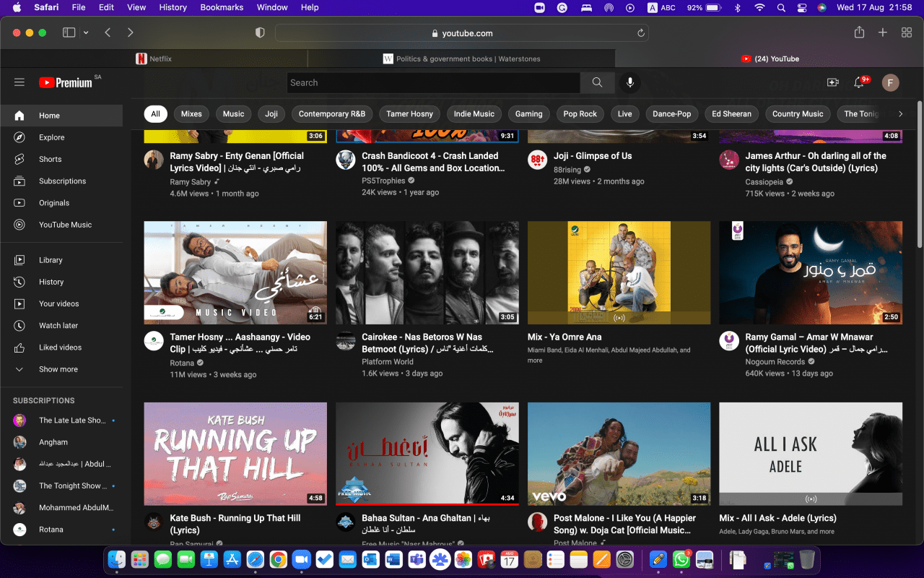Open WhatsApp from the Dock
924x578 pixels.
pos(681,559)
